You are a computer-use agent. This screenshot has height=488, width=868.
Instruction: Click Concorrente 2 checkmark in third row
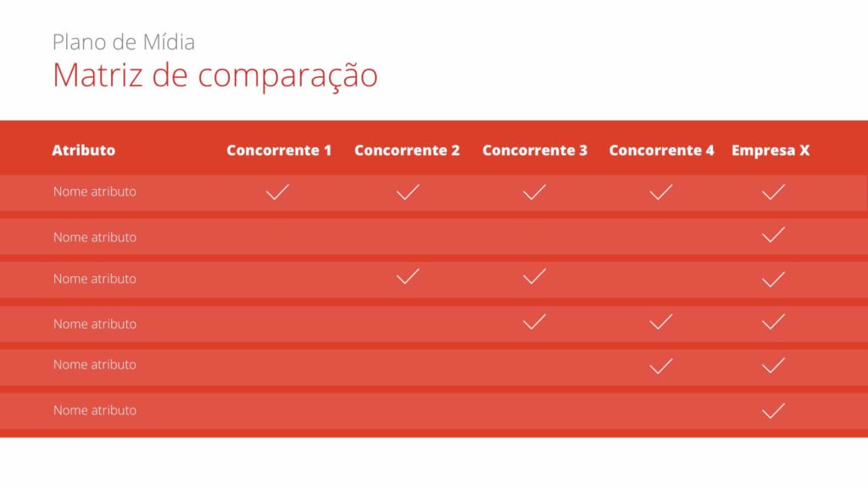[408, 276]
